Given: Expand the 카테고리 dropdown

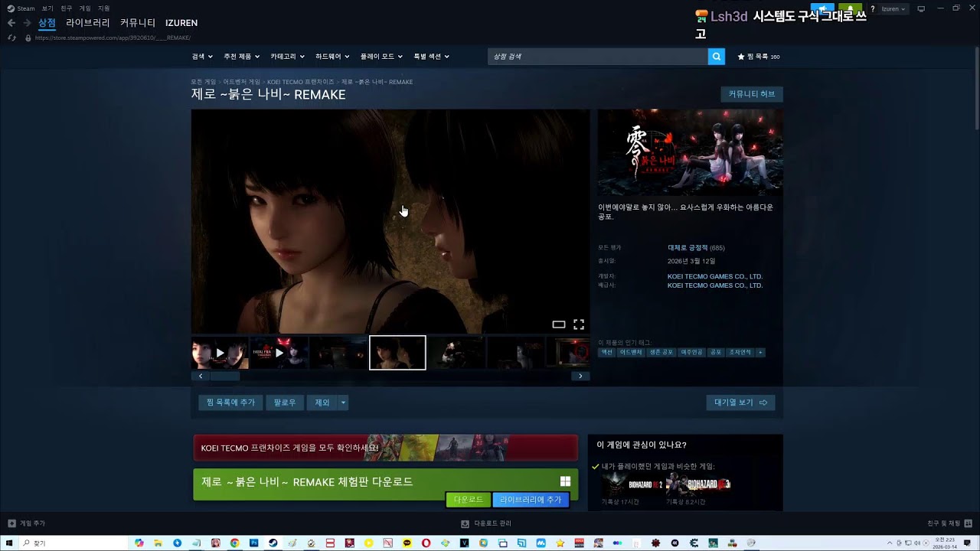Looking at the screenshot, I should (x=287, y=57).
